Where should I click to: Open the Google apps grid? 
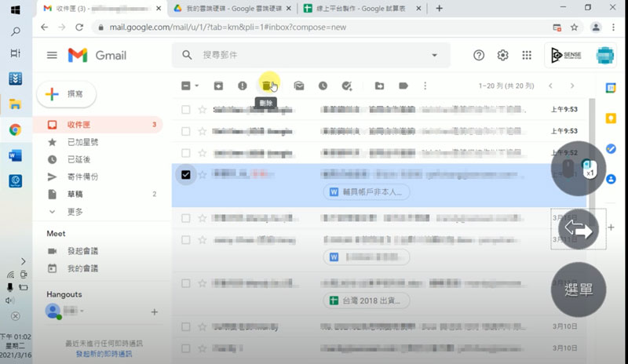coord(527,55)
